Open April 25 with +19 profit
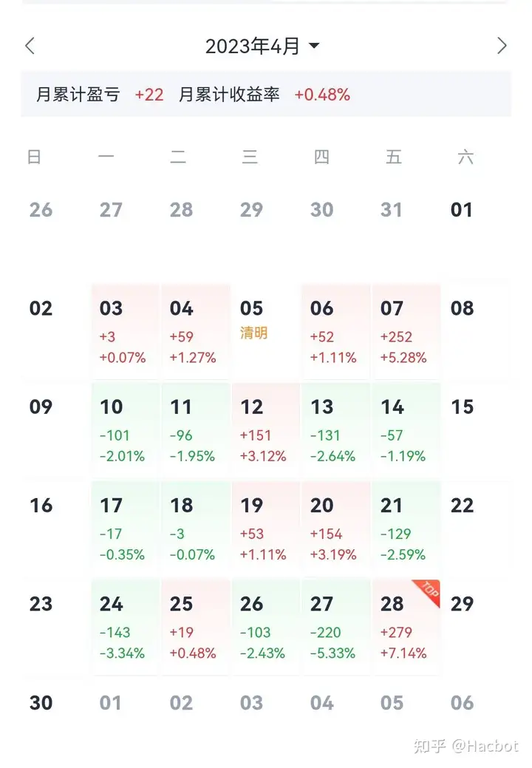Image resolution: width=532 pixels, height=768 pixels. (x=195, y=628)
